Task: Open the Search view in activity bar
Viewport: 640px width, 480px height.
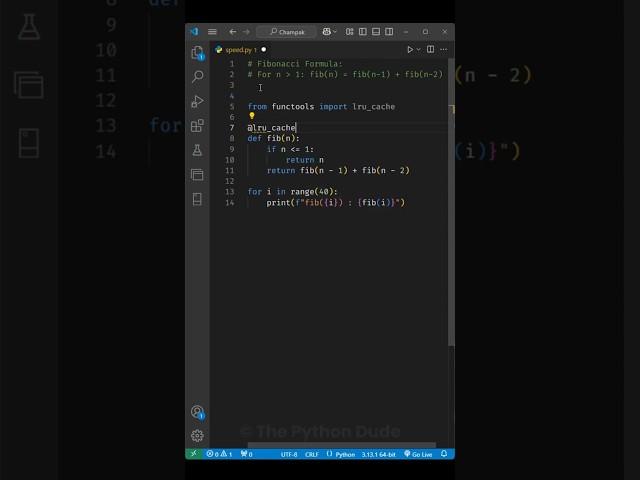Action: coord(198,76)
